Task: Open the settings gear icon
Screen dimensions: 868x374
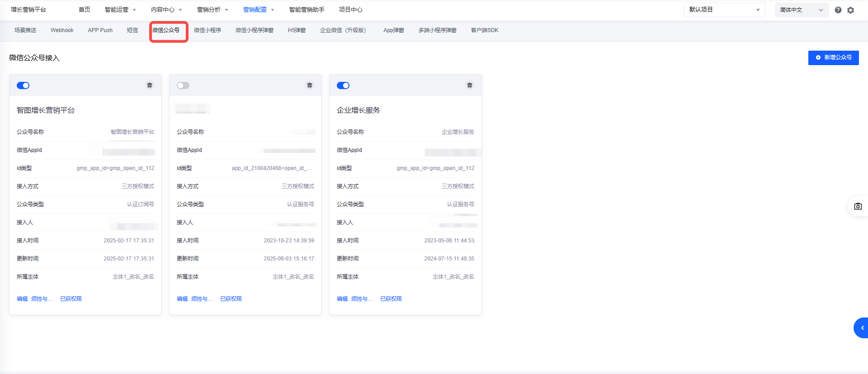Action: tap(851, 10)
